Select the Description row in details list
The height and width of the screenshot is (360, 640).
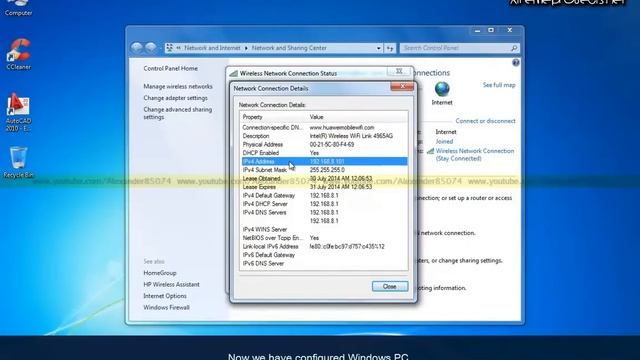pyautogui.click(x=324, y=136)
